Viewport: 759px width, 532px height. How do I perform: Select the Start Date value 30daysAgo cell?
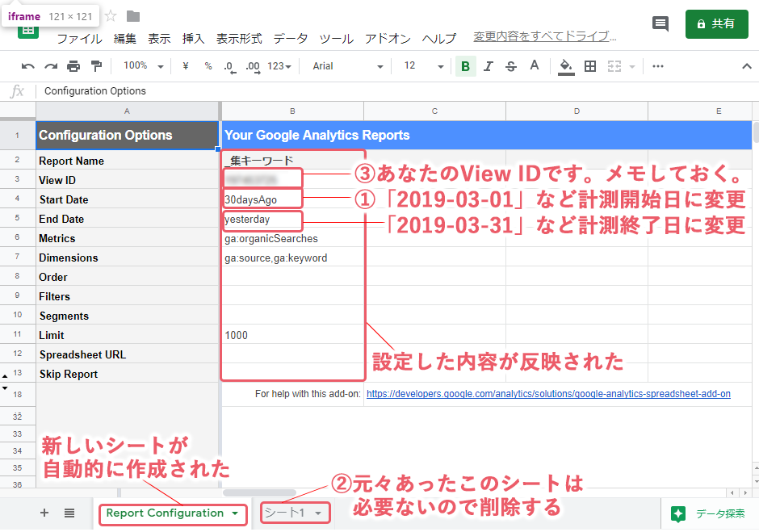tap(292, 199)
